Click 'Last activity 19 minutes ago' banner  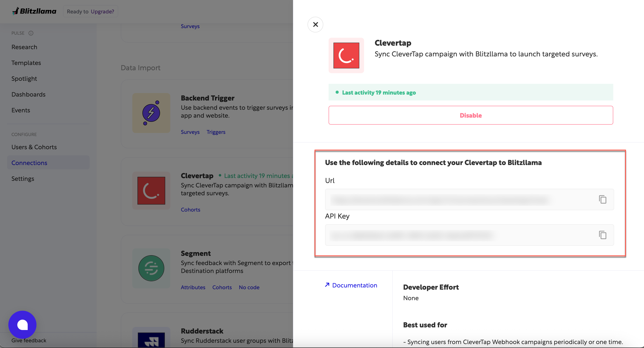click(x=470, y=92)
